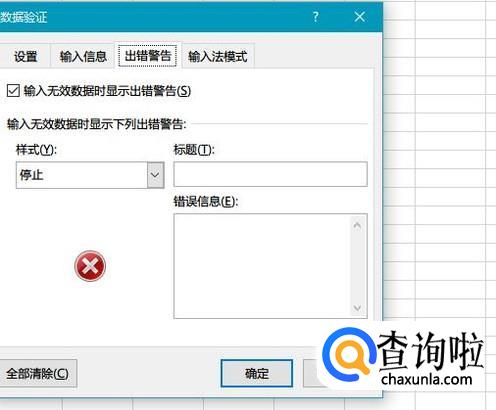Open the 输入法模式 tab
Image resolution: width=496 pixels, height=410 pixels.
click(x=218, y=56)
